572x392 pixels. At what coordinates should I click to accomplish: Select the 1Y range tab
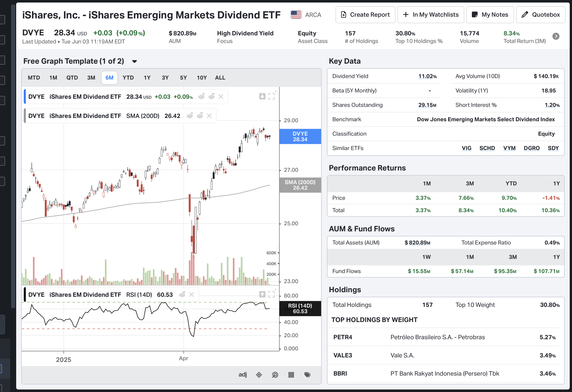coord(147,78)
